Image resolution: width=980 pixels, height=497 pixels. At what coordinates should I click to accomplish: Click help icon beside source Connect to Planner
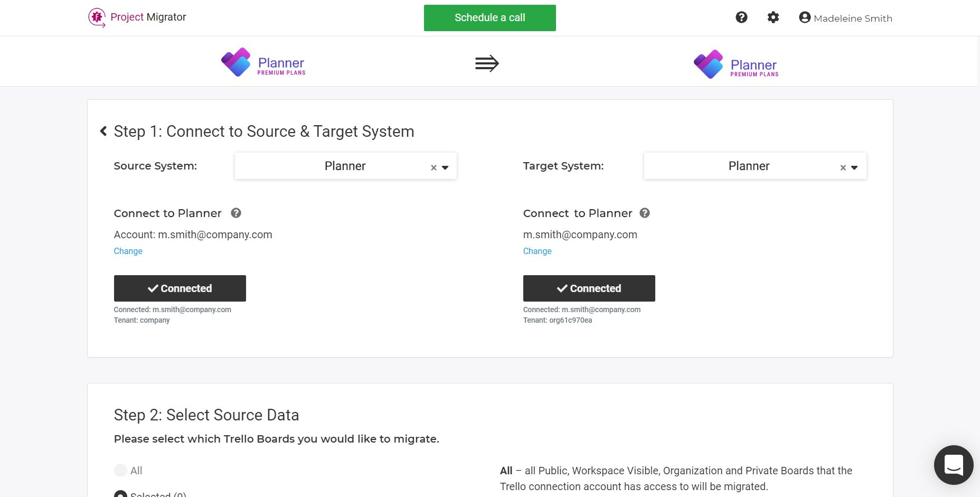pyautogui.click(x=236, y=213)
